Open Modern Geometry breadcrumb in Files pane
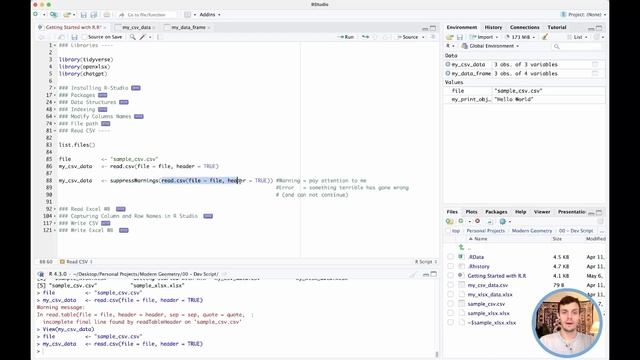 click(531, 231)
